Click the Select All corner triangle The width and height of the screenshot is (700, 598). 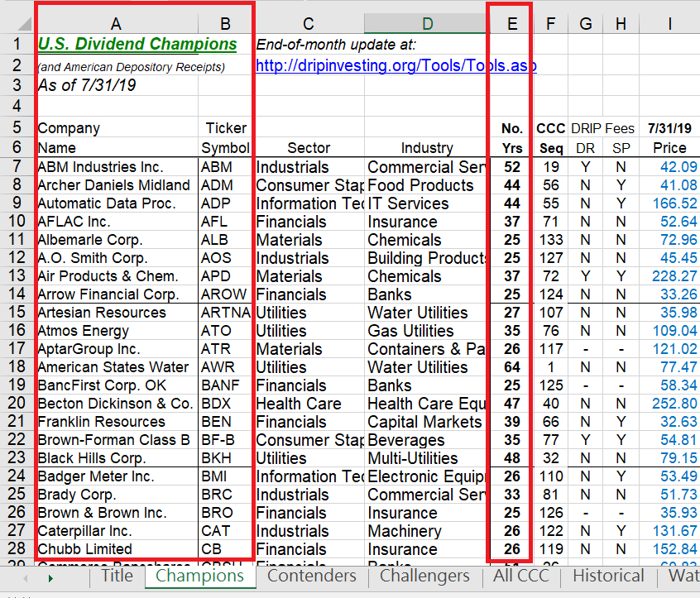click(x=25, y=24)
